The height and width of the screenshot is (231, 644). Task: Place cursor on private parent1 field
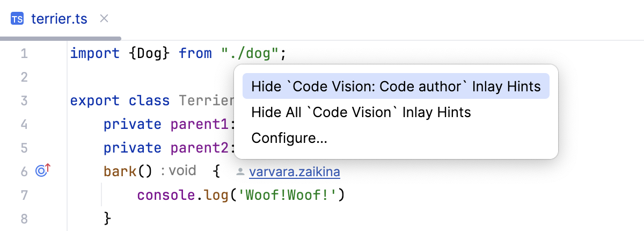(166, 124)
